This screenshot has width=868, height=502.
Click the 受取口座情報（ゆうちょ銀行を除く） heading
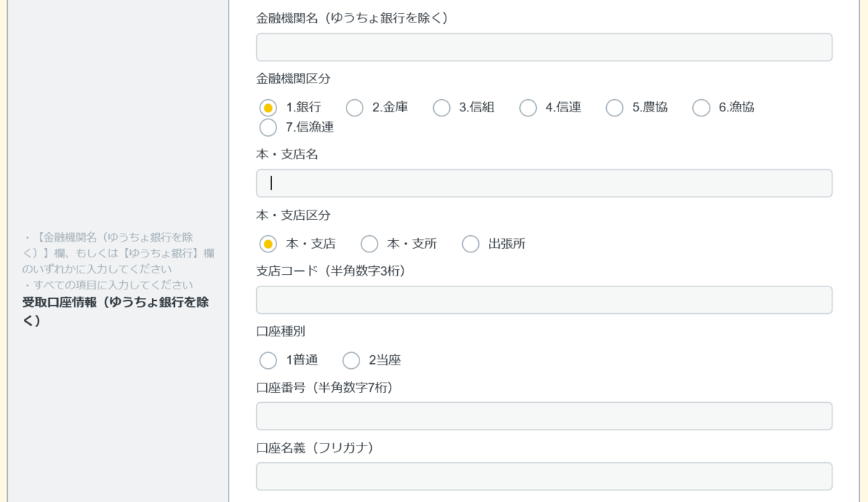(116, 311)
